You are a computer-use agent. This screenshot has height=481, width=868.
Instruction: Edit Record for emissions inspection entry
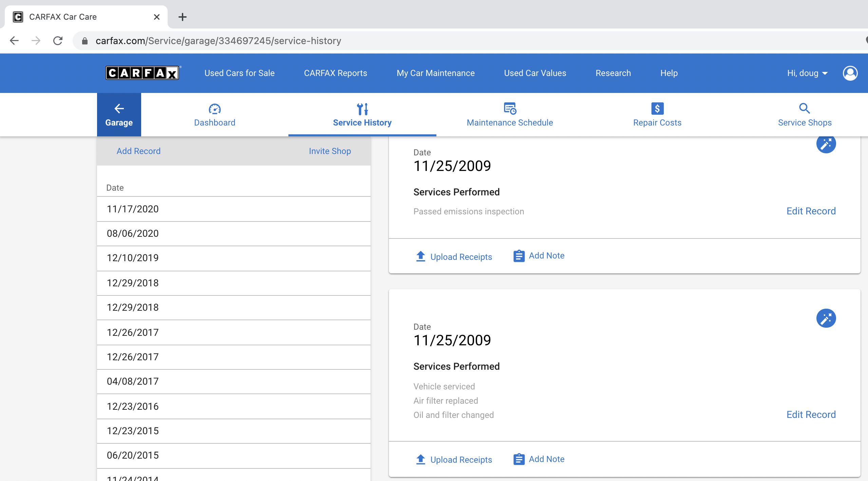coord(811,211)
